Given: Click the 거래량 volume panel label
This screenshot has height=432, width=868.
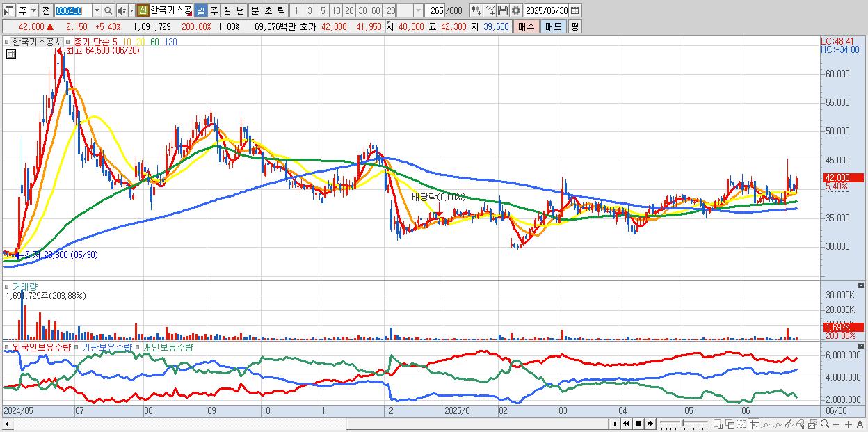Looking at the screenshot, I should pyautogui.click(x=25, y=287).
